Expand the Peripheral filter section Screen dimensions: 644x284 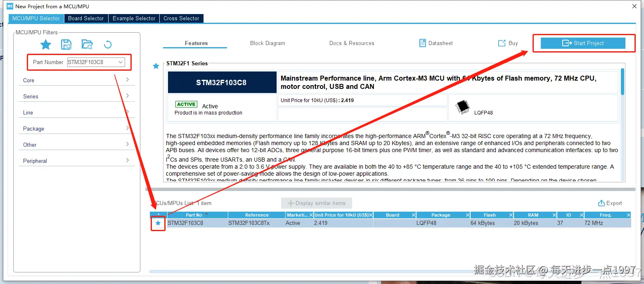click(x=77, y=161)
